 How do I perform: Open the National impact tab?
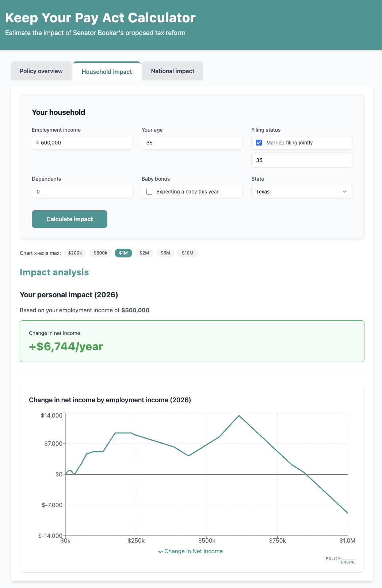click(172, 71)
